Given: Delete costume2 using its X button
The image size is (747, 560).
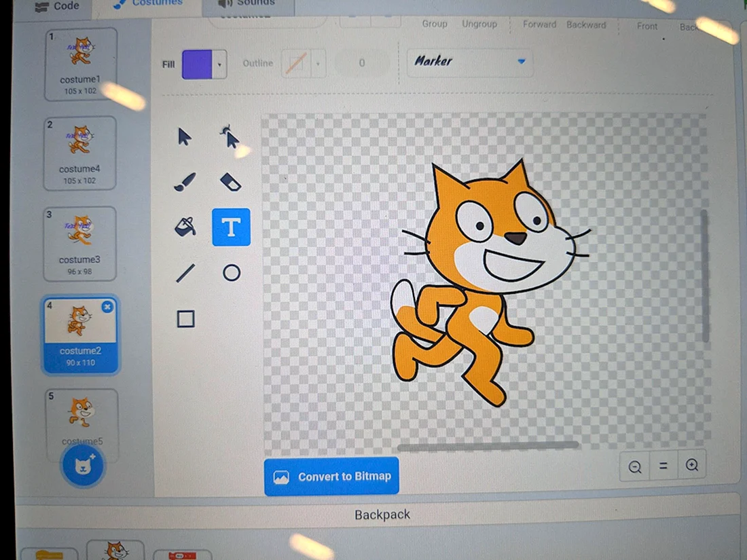Looking at the screenshot, I should coord(108,307).
